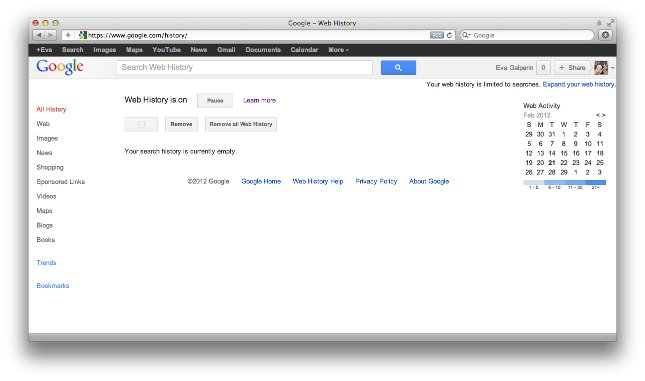Image resolution: width=645 pixels, height=381 pixels.
Task: Open account dropdown arrow beside profile photo
Action: pos(613,68)
